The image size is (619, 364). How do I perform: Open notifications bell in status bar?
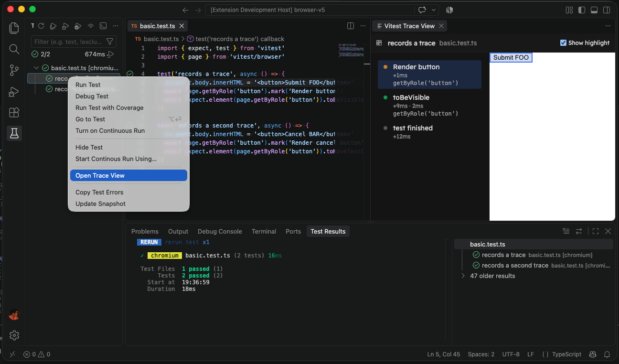pos(608,354)
